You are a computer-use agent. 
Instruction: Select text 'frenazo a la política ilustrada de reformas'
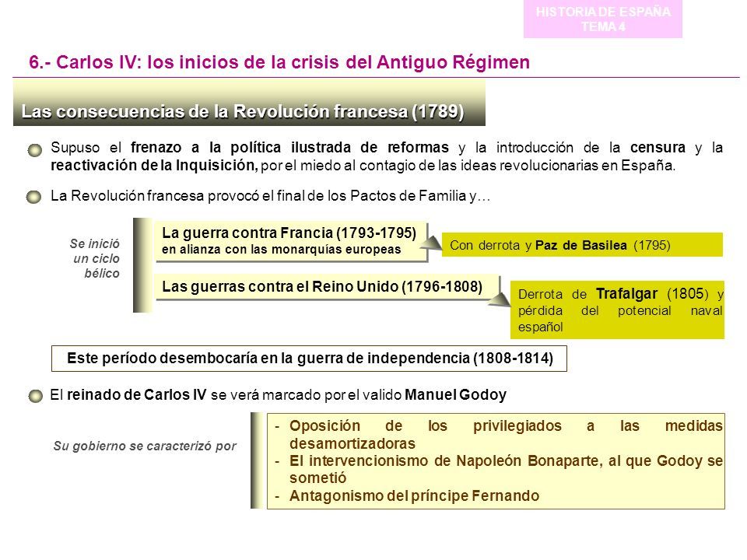289,148
